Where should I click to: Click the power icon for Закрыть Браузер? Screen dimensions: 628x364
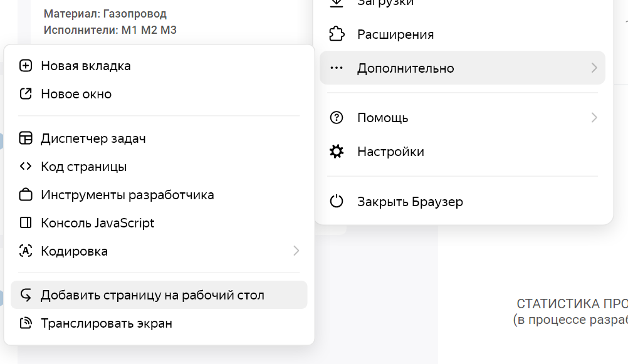click(337, 202)
